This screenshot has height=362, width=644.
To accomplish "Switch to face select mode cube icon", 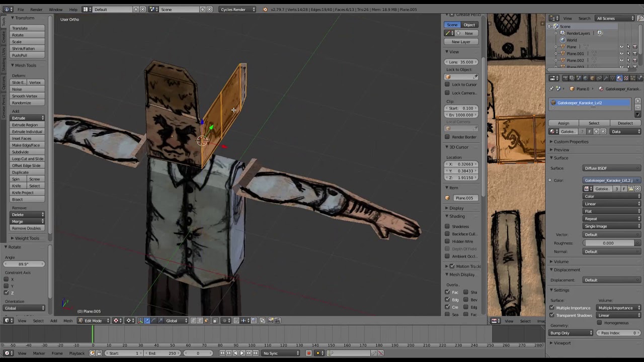I will (206, 321).
